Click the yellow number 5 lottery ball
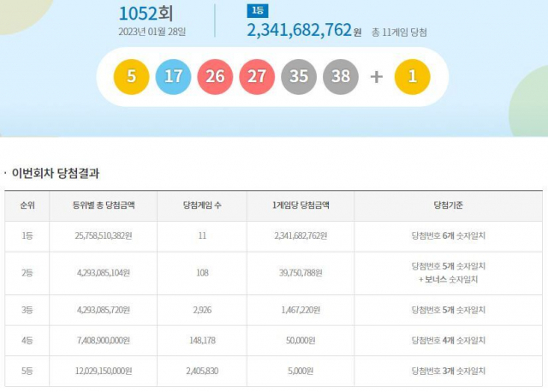The width and height of the screenshot is (548, 392). [131, 77]
